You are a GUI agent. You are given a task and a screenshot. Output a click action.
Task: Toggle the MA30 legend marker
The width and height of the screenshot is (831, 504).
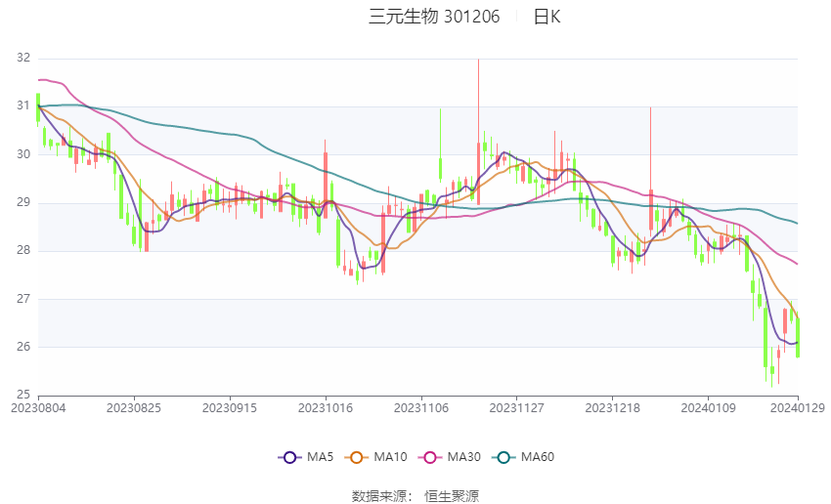(x=430, y=457)
